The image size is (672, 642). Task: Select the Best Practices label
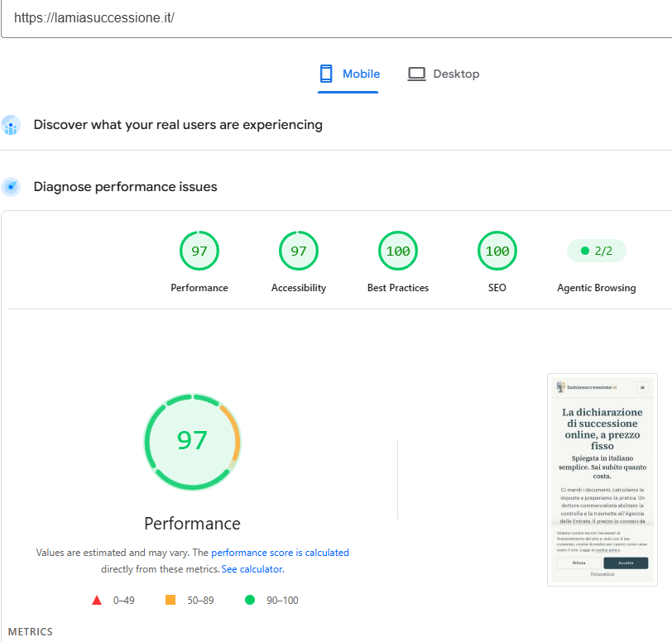point(398,288)
